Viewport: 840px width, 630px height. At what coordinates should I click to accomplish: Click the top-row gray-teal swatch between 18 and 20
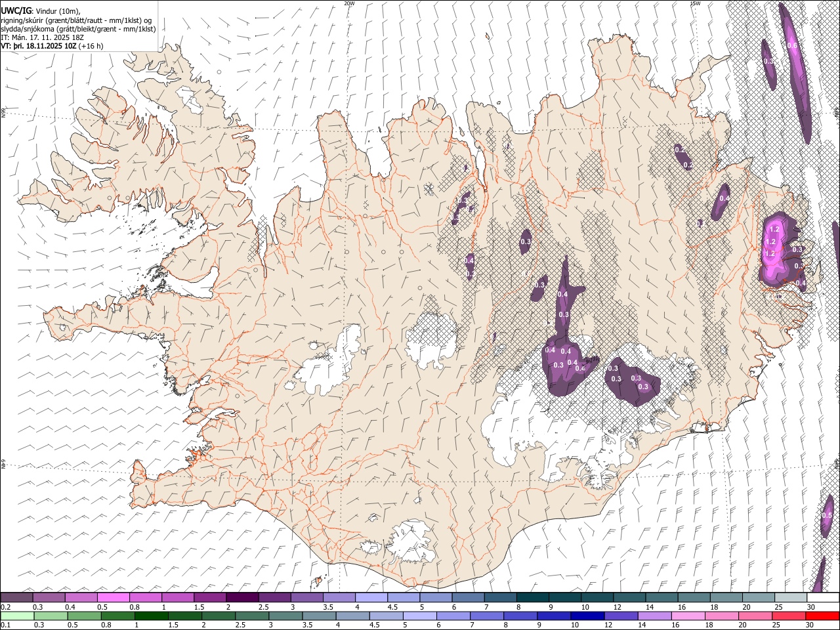tap(726, 597)
